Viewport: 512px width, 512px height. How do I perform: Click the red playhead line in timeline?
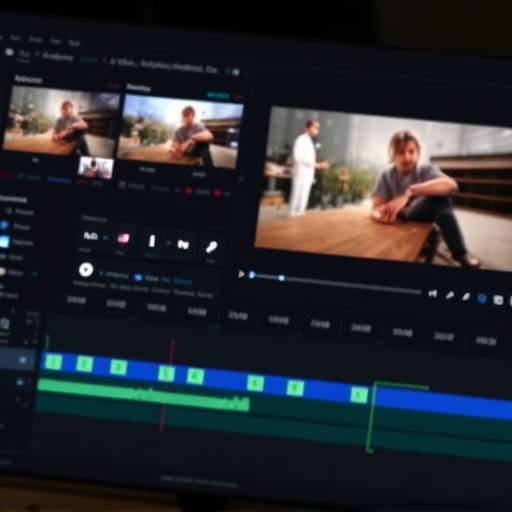[x=167, y=385]
